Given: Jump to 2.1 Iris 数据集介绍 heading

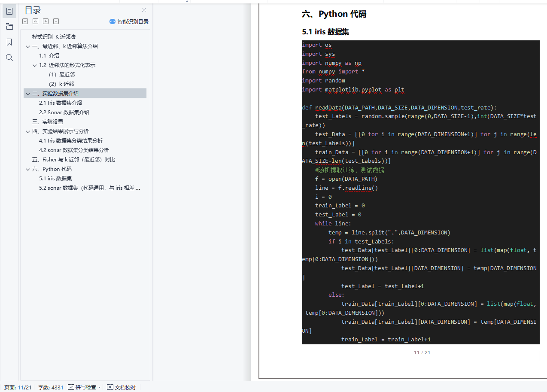Looking at the screenshot, I should [x=61, y=103].
